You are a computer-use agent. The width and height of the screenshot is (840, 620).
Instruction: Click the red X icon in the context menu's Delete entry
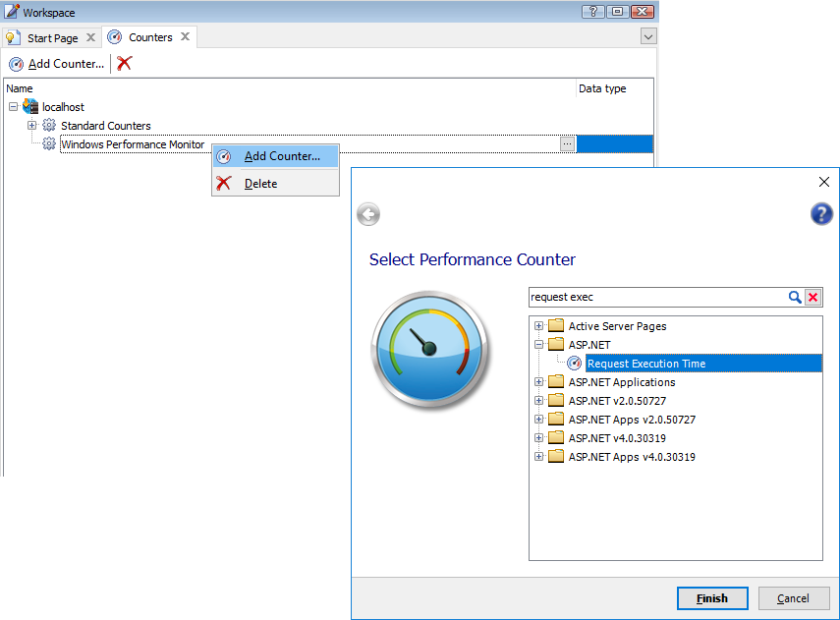(224, 184)
